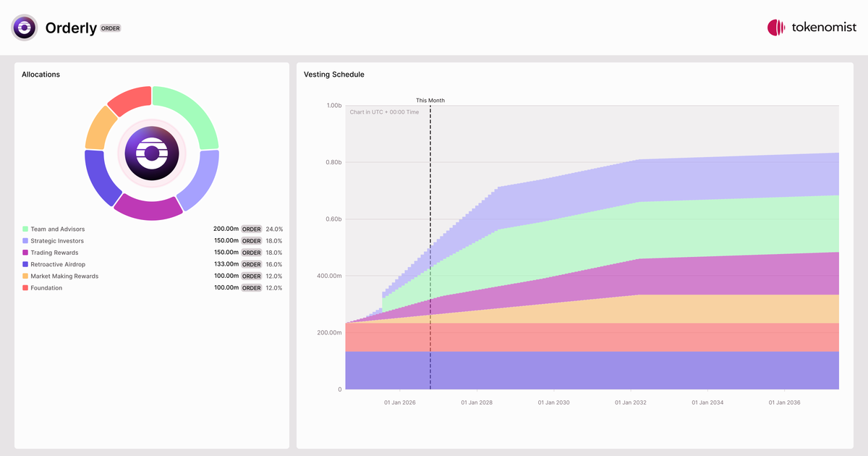Image resolution: width=868 pixels, height=456 pixels.
Task: Click the 01 Jan 2026 axis label
Action: tap(400, 402)
